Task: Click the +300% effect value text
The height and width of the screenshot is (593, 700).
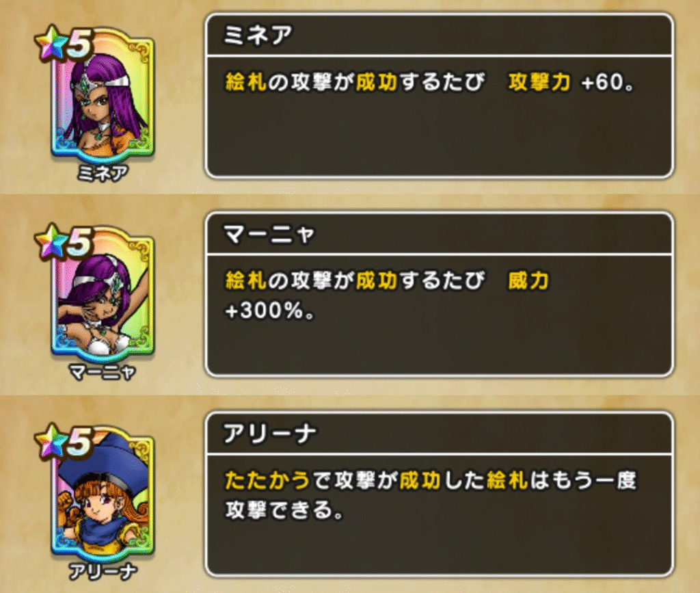Action: tap(269, 310)
